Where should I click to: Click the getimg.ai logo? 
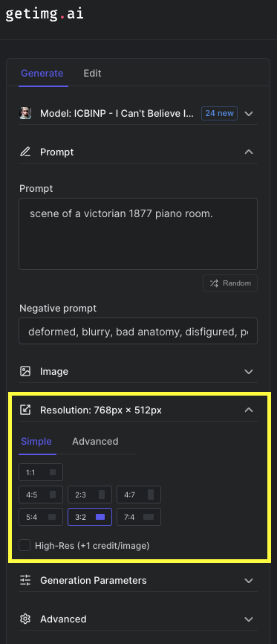[45, 14]
